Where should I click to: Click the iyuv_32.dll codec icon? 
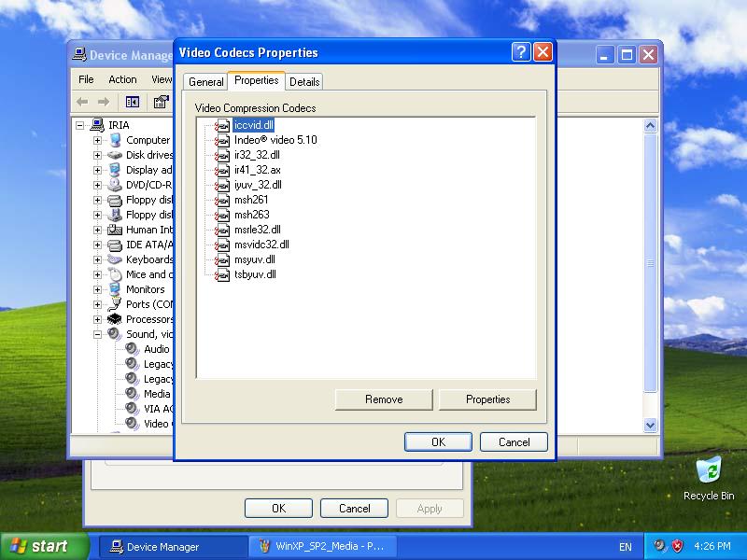coord(222,185)
